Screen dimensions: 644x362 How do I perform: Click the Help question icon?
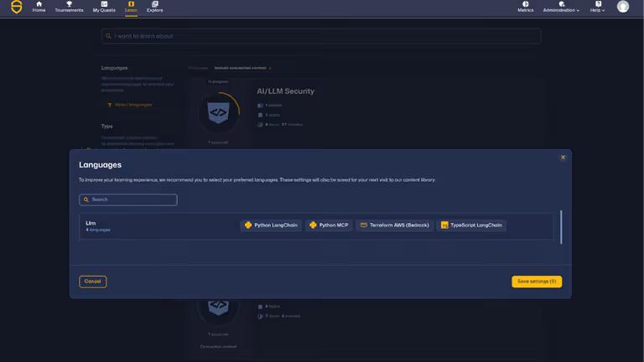tap(598, 3)
